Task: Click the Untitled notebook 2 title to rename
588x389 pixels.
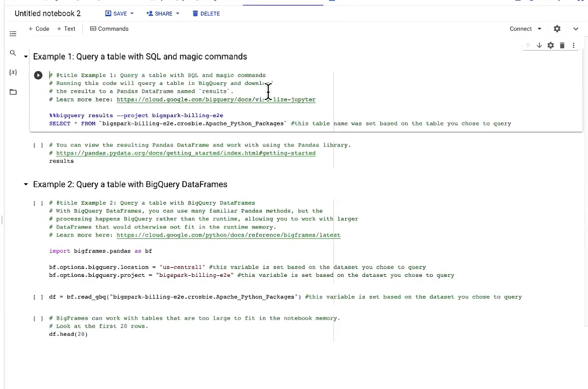Action: [x=47, y=13]
